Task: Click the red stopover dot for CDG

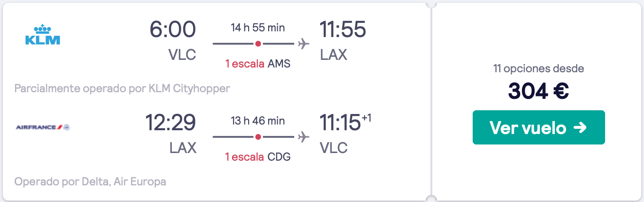Action: 258,137
